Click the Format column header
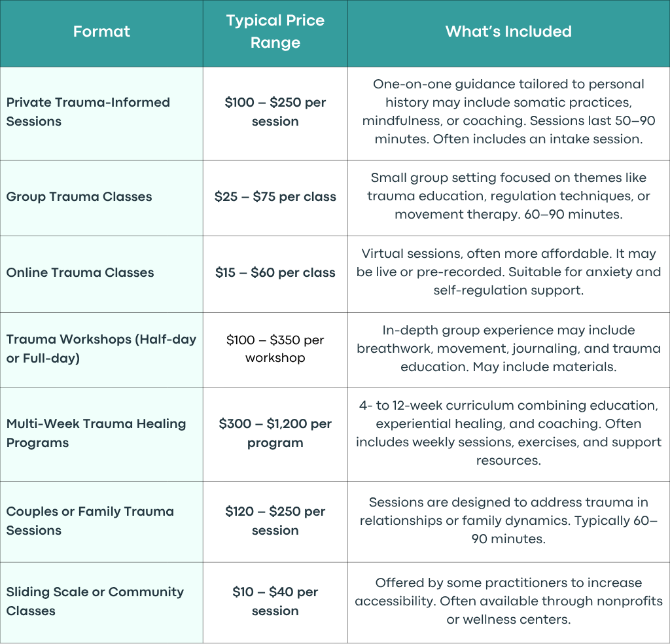Image resolution: width=670 pixels, height=644 pixels. [x=101, y=31]
